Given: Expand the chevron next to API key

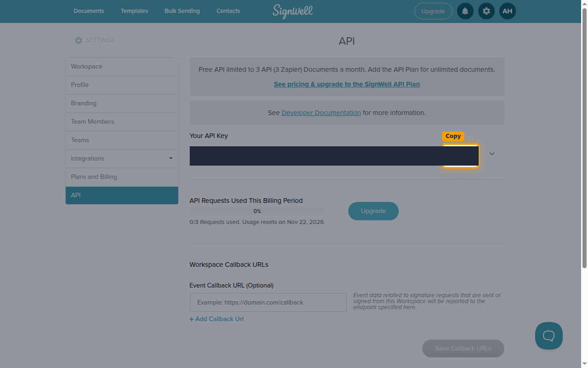Looking at the screenshot, I should [x=492, y=154].
